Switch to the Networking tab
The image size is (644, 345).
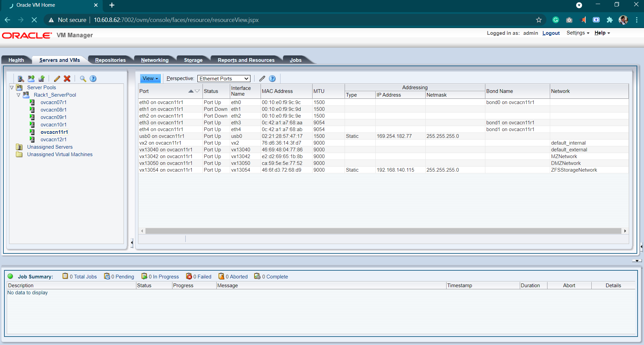click(x=155, y=60)
